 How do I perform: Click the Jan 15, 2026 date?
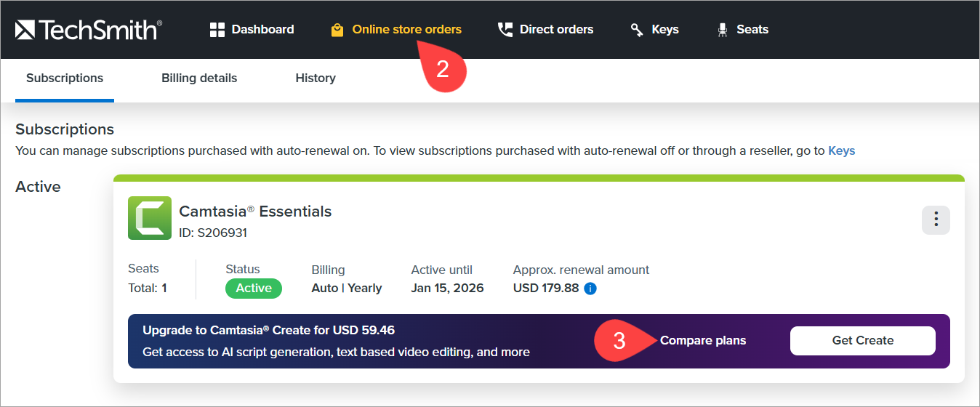click(x=447, y=288)
